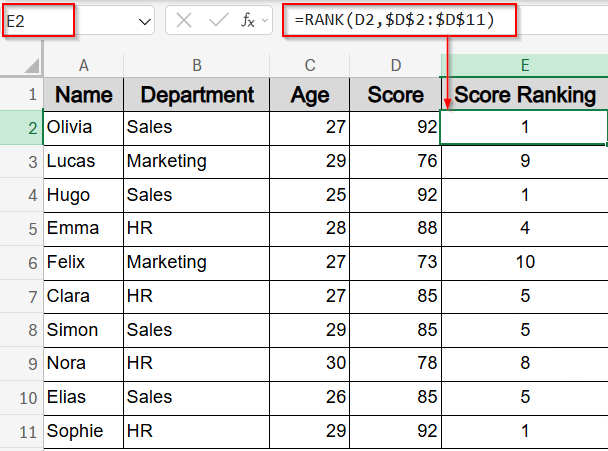
Task: Select Elias's age cell showing 26
Action: click(309, 397)
